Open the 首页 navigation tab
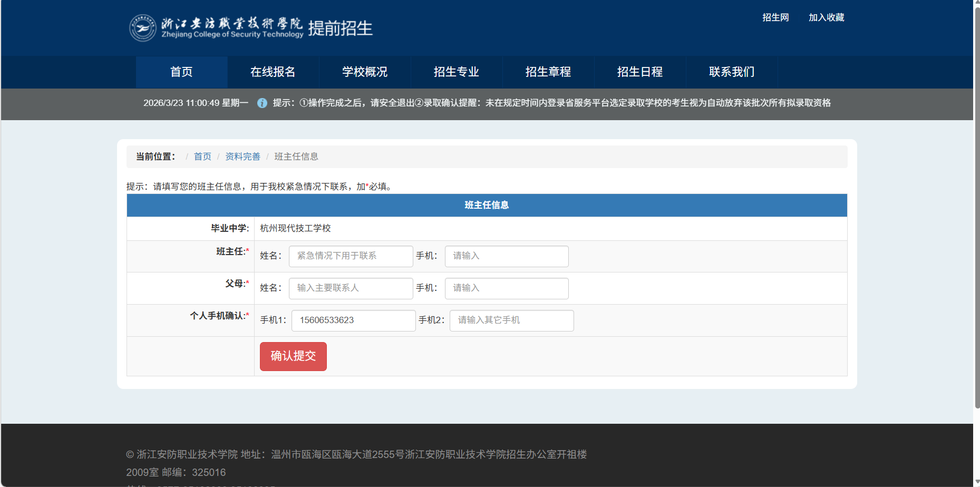 click(181, 72)
